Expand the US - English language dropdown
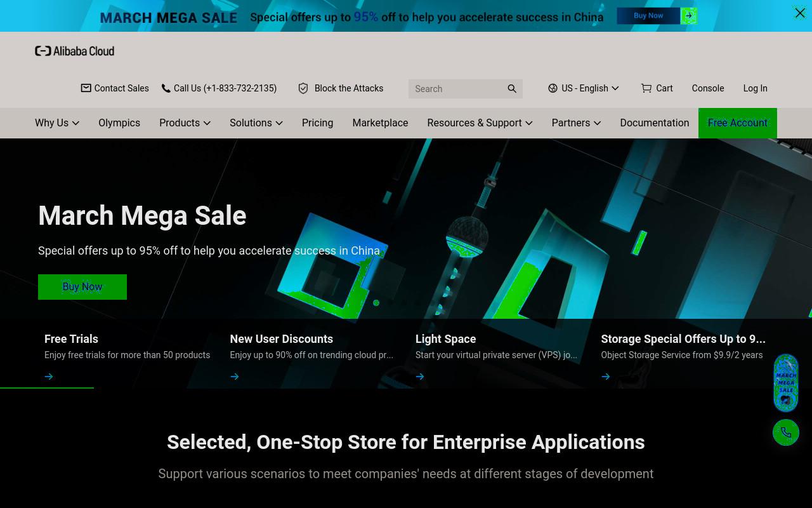This screenshot has width=812, height=508. coord(584,88)
